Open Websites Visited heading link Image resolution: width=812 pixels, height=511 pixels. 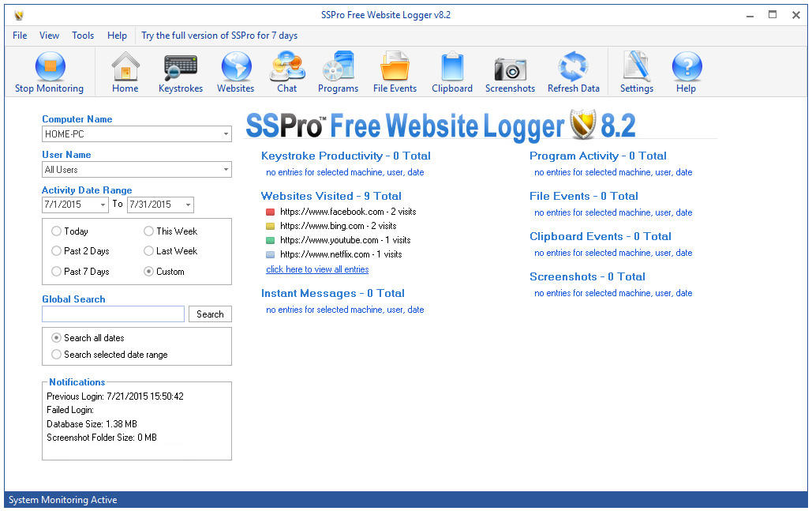tap(331, 196)
